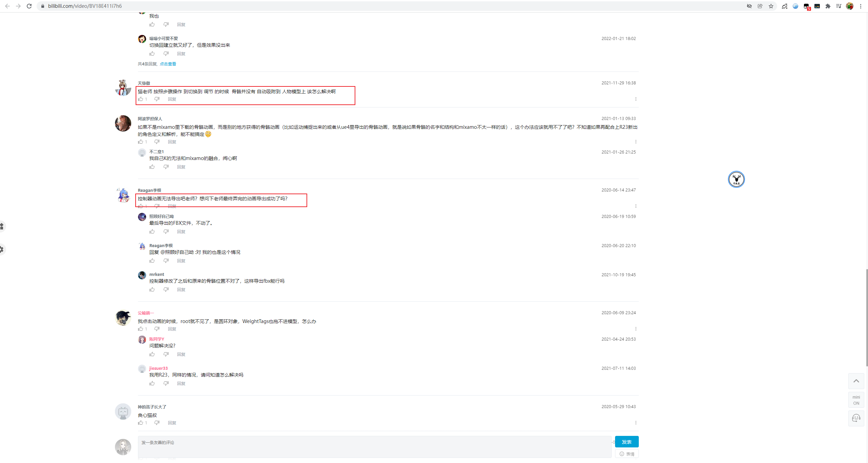Like the comment by mrkent

[152, 289]
